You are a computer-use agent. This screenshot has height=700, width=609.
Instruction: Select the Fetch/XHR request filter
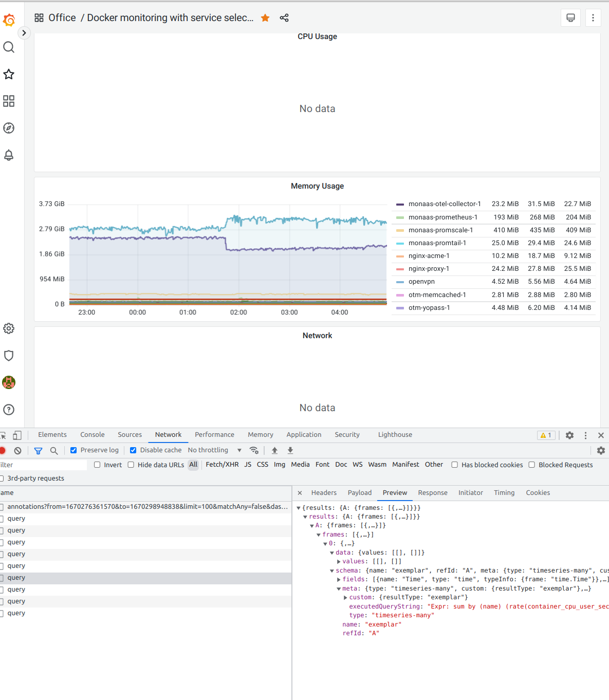pos(222,465)
